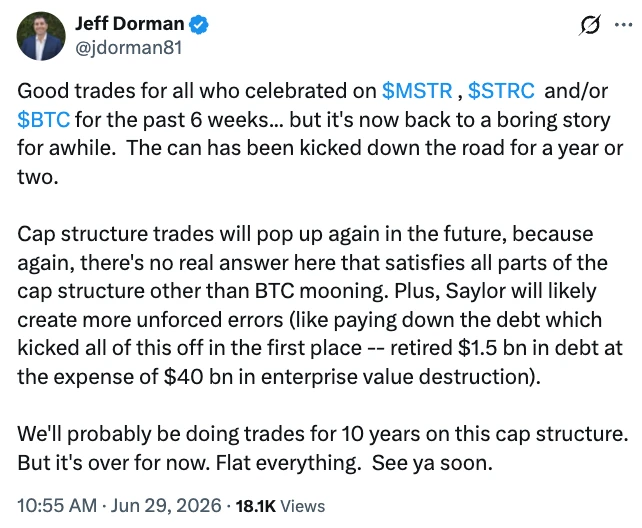This screenshot has width=642, height=528.
Task: Open the $MSTR cashtag link
Action: 417,91
